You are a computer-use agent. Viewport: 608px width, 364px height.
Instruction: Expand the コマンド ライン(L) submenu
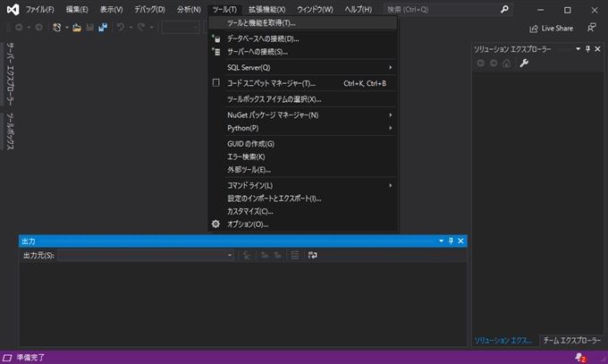(x=302, y=185)
